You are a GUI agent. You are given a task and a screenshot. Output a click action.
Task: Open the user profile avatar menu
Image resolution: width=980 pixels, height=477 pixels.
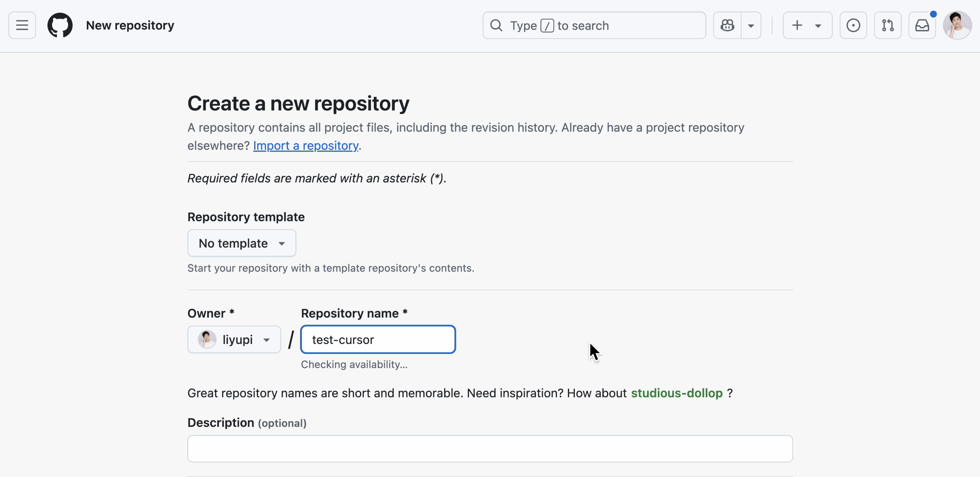click(x=957, y=25)
